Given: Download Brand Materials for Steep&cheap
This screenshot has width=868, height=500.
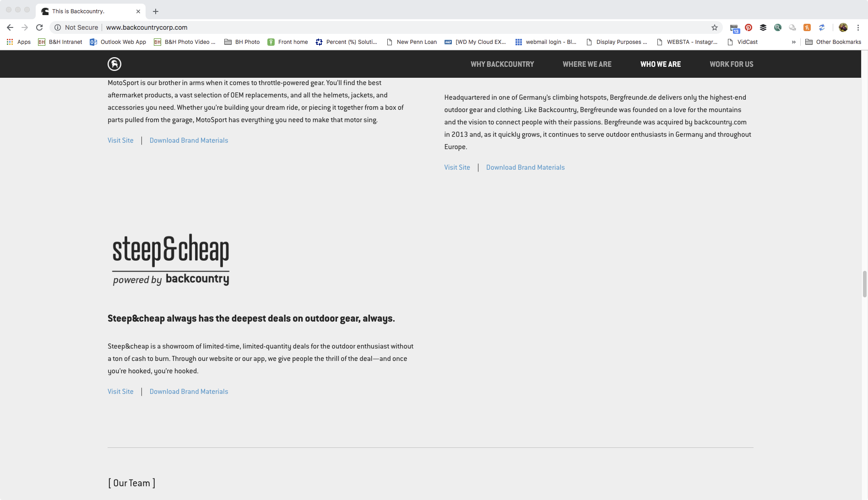Looking at the screenshot, I should tap(189, 392).
